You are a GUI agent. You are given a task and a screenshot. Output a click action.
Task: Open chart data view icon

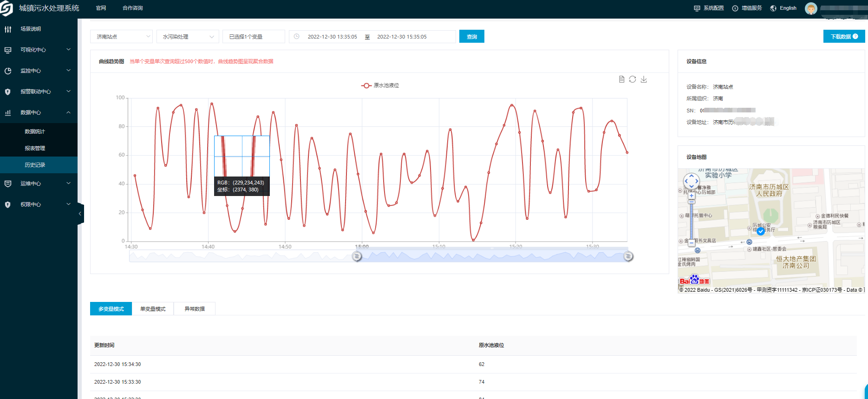tap(621, 79)
